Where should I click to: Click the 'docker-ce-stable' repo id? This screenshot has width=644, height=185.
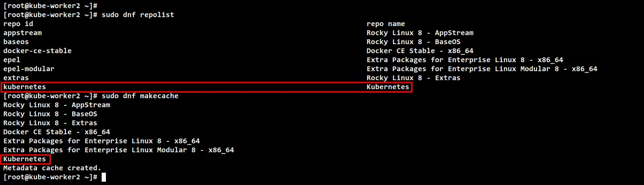point(38,51)
